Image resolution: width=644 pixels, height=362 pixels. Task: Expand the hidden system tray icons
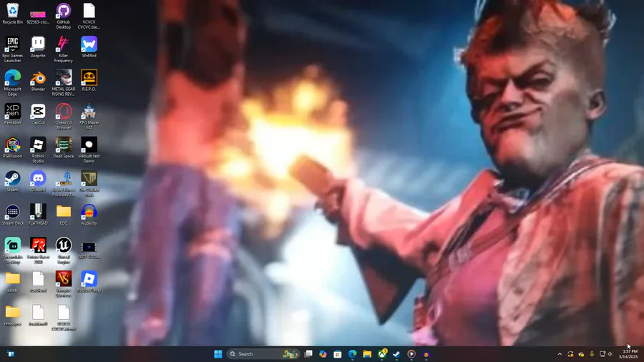[560, 354]
